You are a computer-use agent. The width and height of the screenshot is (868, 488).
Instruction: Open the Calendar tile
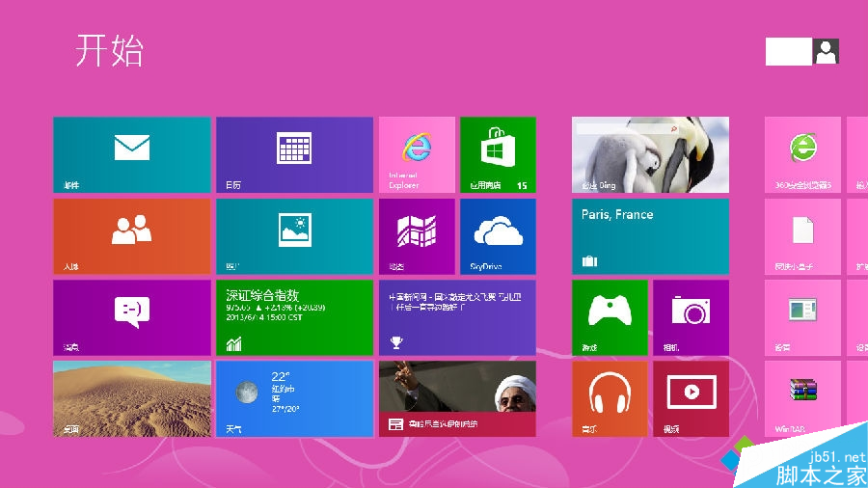[294, 154]
